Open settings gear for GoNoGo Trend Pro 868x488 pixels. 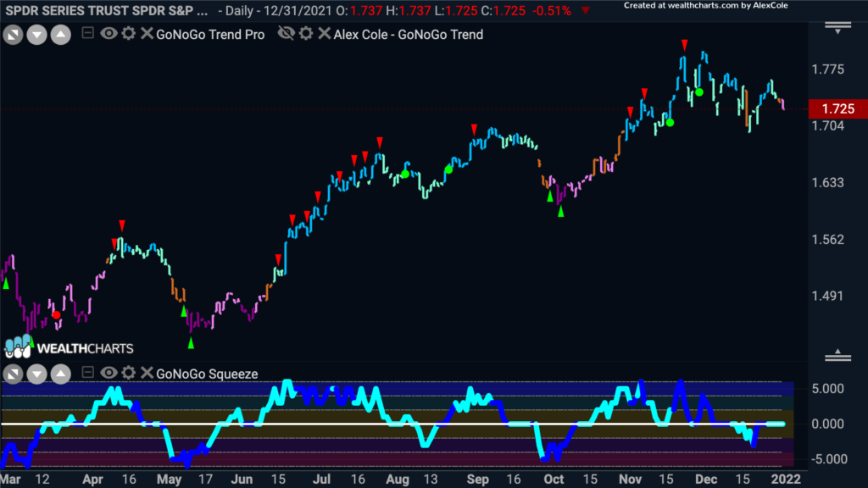tap(129, 34)
